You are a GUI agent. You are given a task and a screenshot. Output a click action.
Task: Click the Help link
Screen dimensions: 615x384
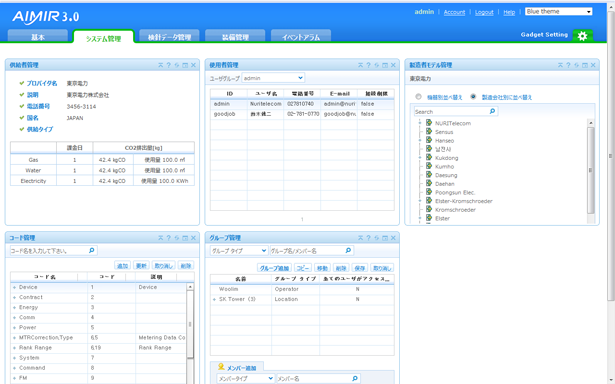point(509,12)
